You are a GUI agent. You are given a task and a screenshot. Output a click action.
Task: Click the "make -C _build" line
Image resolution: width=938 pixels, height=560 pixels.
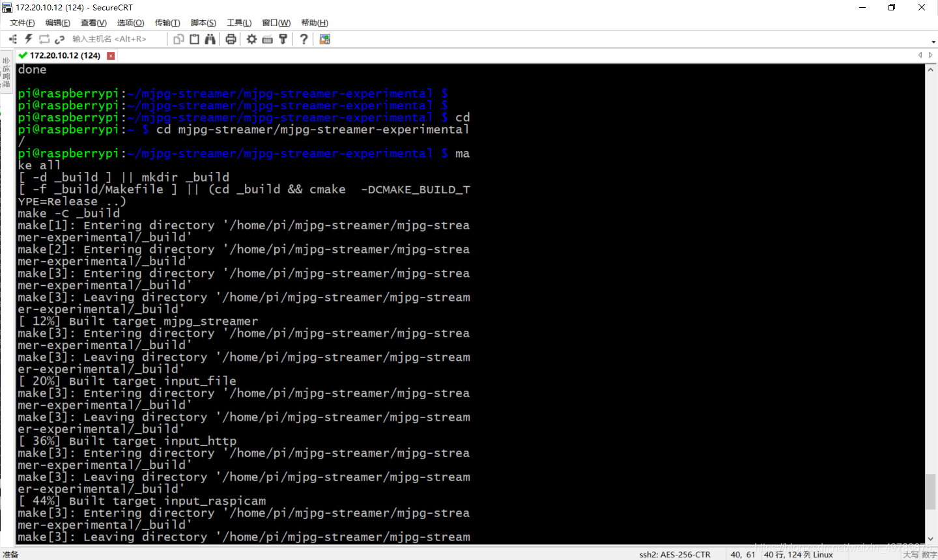[69, 214]
